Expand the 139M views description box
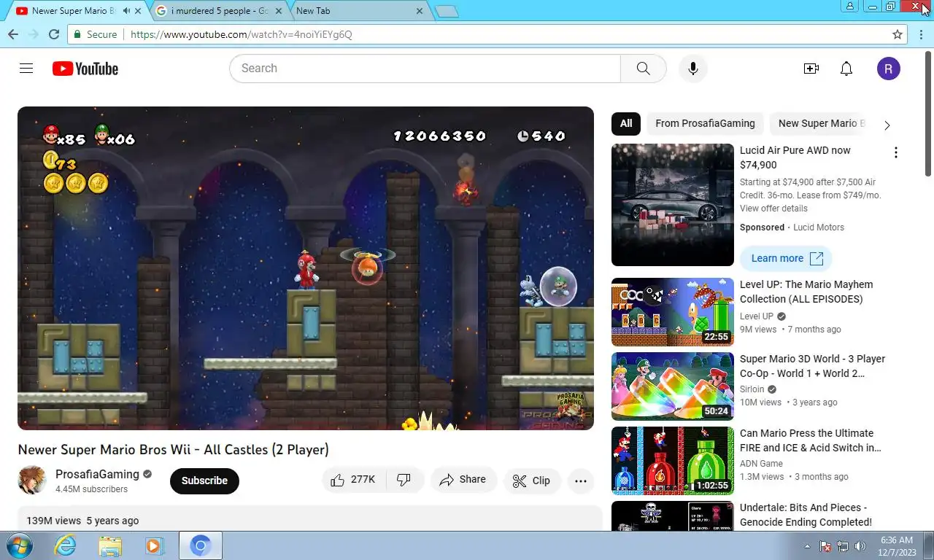This screenshot has height=560, width=934. coord(309,520)
